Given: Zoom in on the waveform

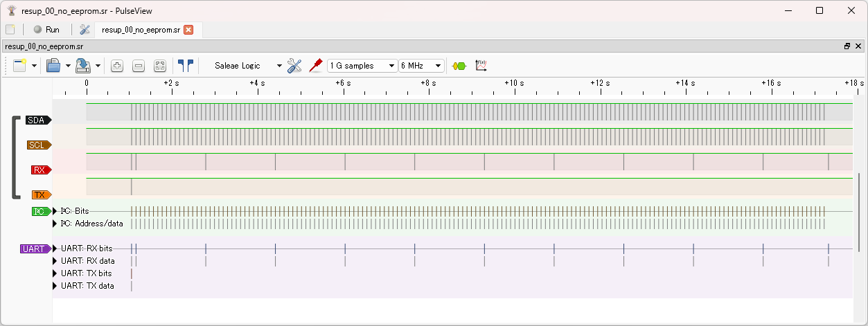Looking at the screenshot, I should 117,66.
